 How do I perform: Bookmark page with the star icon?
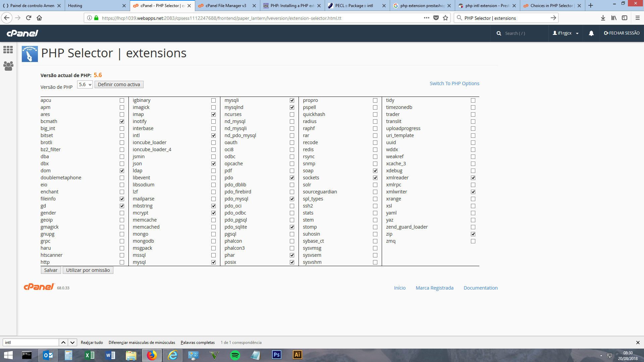(445, 18)
